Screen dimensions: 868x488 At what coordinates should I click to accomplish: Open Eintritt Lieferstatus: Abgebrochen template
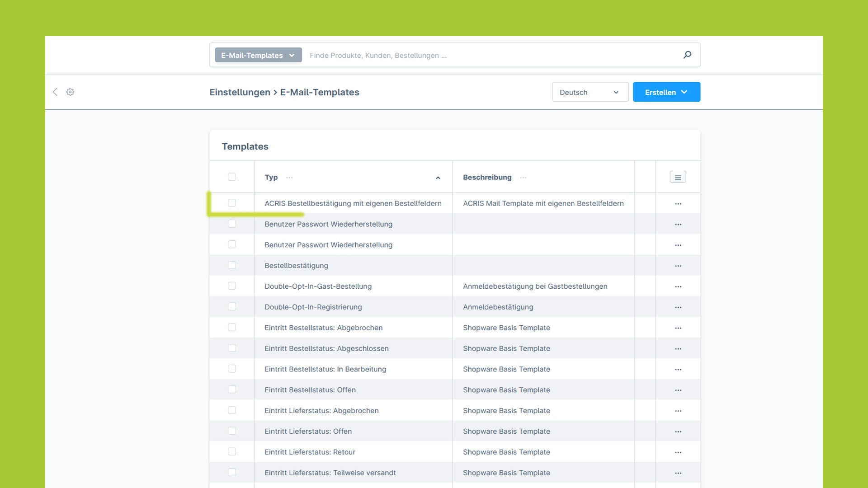(x=321, y=411)
